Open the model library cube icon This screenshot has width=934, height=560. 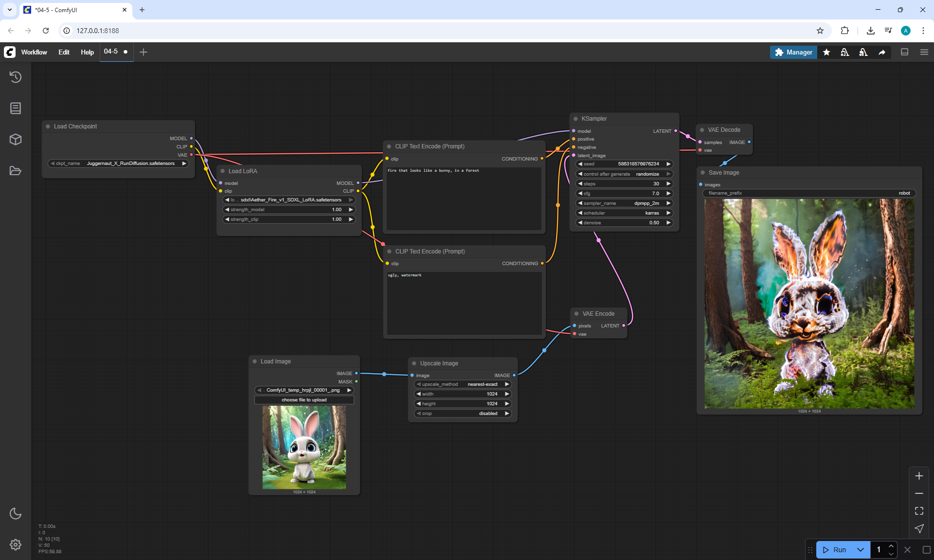(16, 140)
